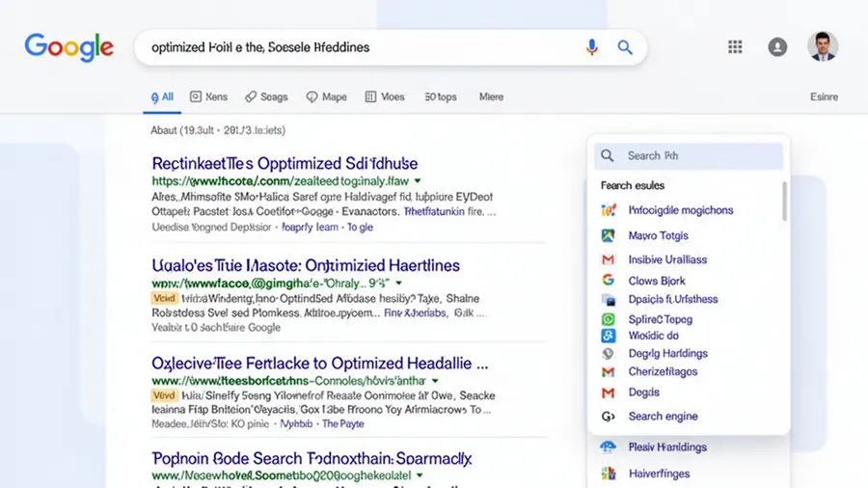Image resolution: width=868 pixels, height=488 pixels.
Task: Click the icon beside 'Haiverfinges'
Action: (x=609, y=474)
